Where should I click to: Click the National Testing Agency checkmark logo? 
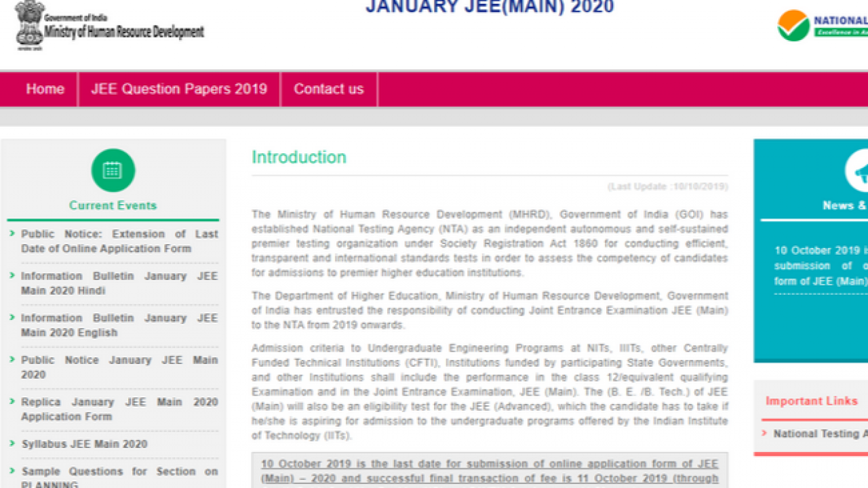pyautogui.click(x=793, y=26)
